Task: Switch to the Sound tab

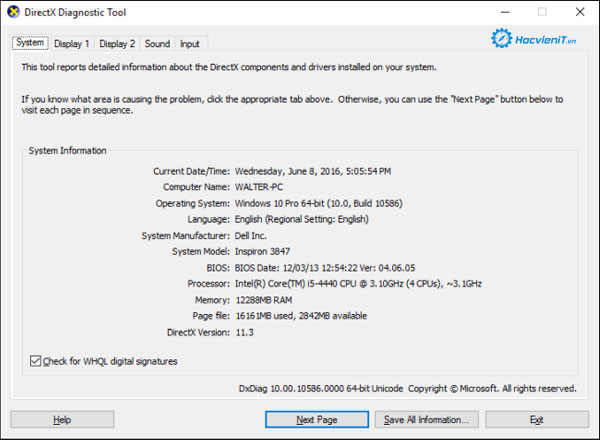Action: click(x=157, y=44)
